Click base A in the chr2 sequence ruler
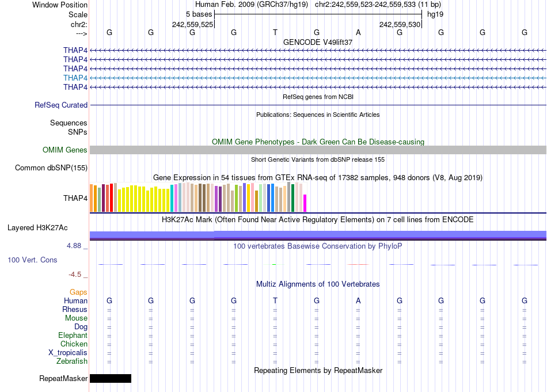Viewport: 547px width, 392px height. [x=358, y=32]
